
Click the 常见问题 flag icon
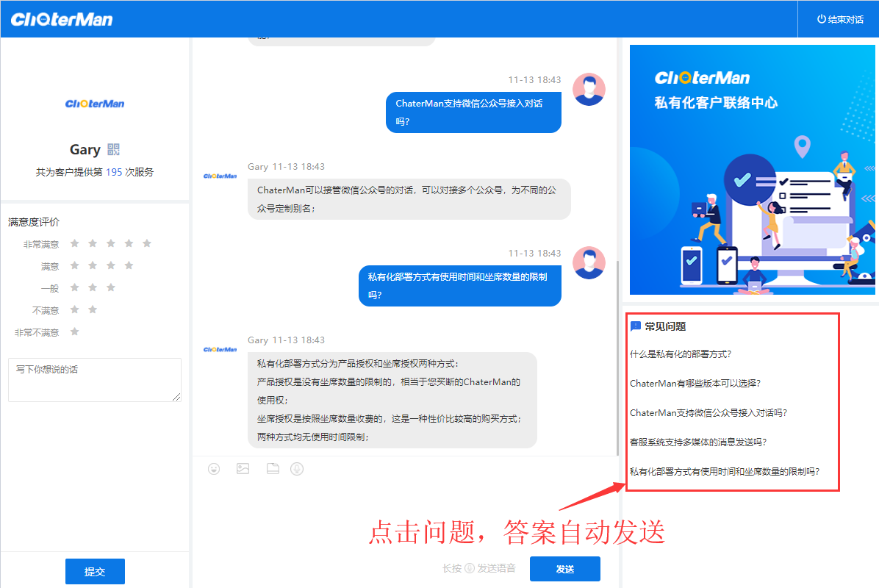point(635,326)
